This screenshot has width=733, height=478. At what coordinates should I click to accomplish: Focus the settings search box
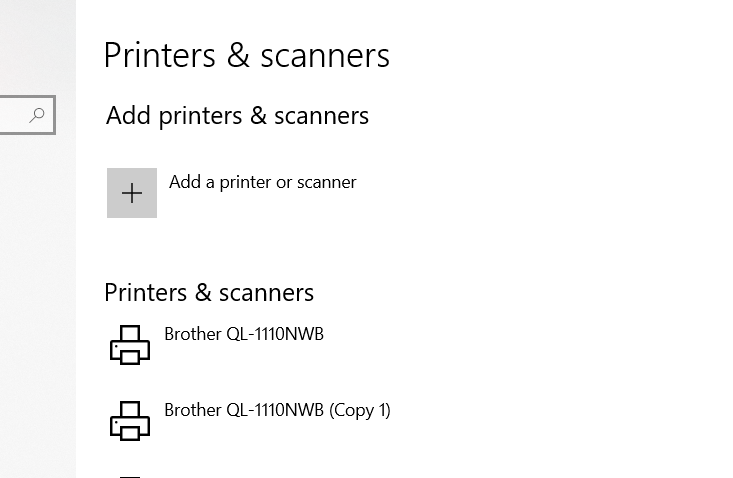(x=28, y=115)
